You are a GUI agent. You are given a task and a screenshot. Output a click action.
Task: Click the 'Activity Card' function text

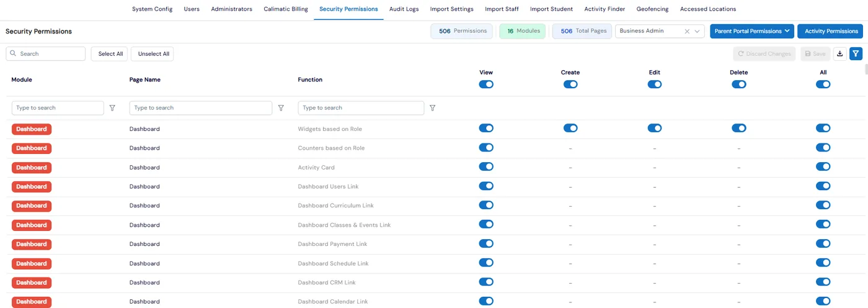316,168
